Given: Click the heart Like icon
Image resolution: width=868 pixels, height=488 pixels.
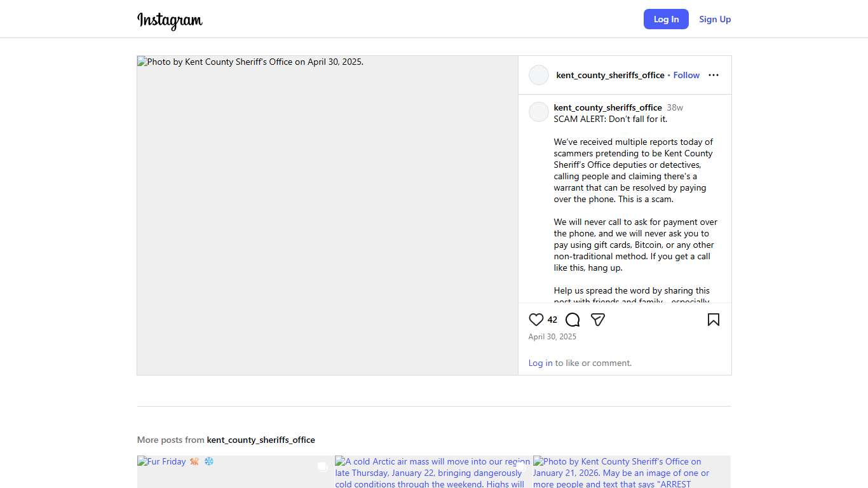Looking at the screenshot, I should tap(536, 320).
